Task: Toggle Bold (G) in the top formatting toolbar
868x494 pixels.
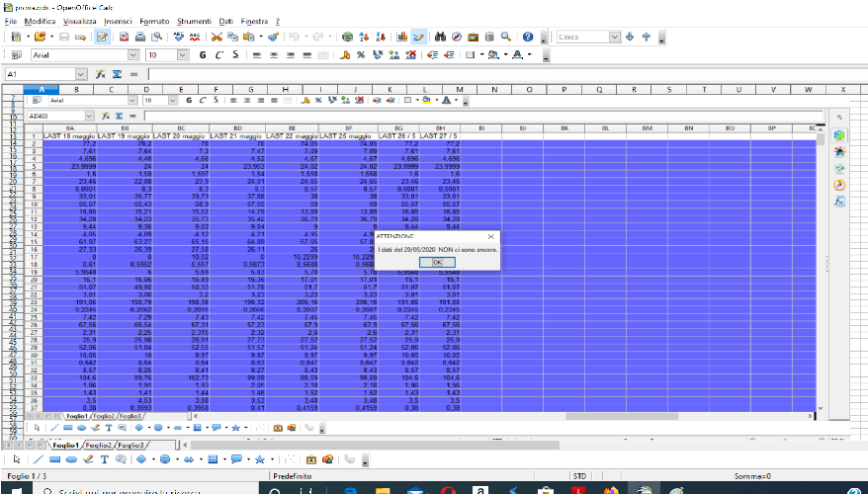Action: tap(203, 54)
